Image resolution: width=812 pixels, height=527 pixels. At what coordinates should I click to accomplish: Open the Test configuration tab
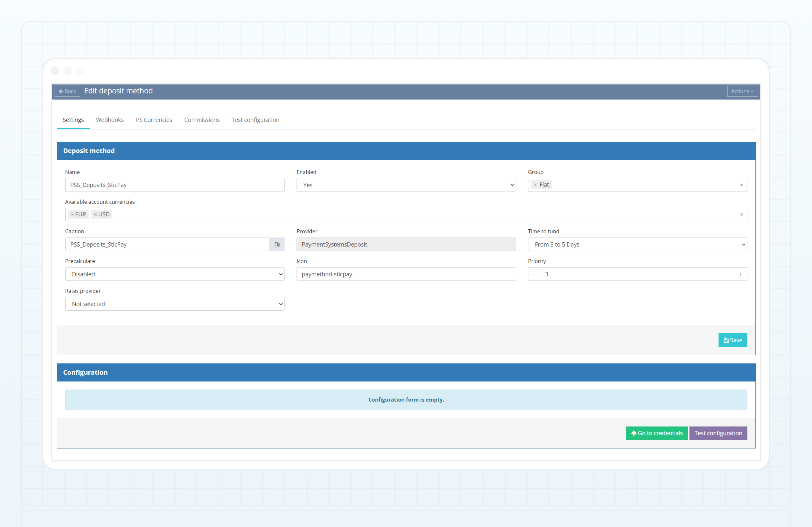(255, 120)
